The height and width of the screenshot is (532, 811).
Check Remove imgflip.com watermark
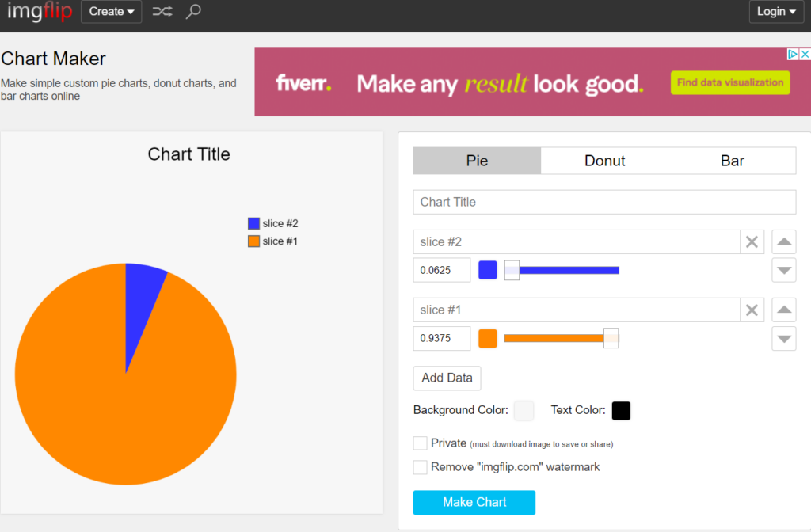click(x=420, y=467)
